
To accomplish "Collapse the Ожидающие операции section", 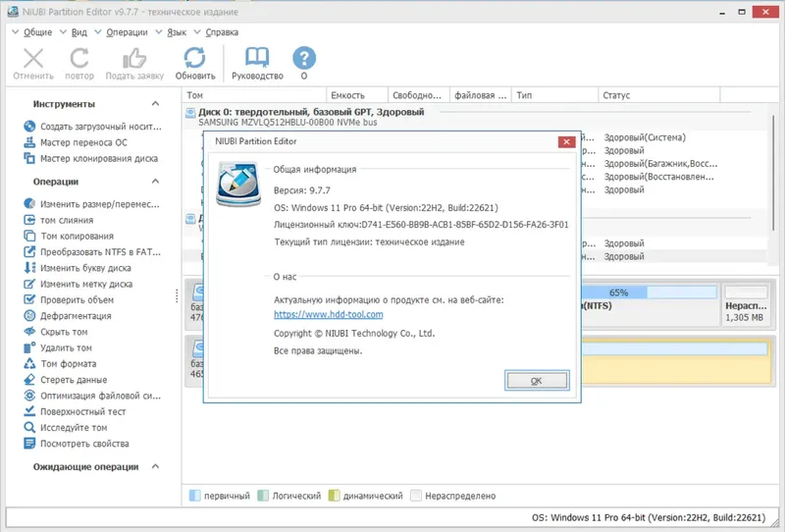I will [155, 466].
